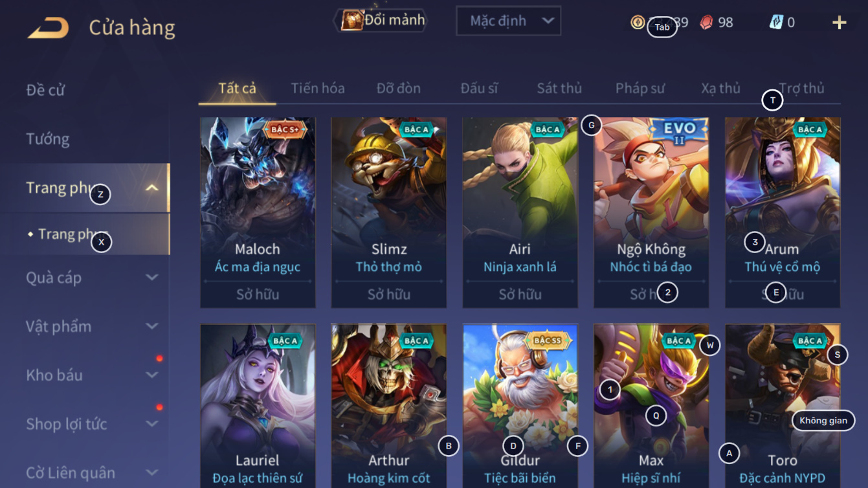Expand the Vật phẩm sidebar section
The height and width of the screenshot is (488, 868).
pos(152,326)
